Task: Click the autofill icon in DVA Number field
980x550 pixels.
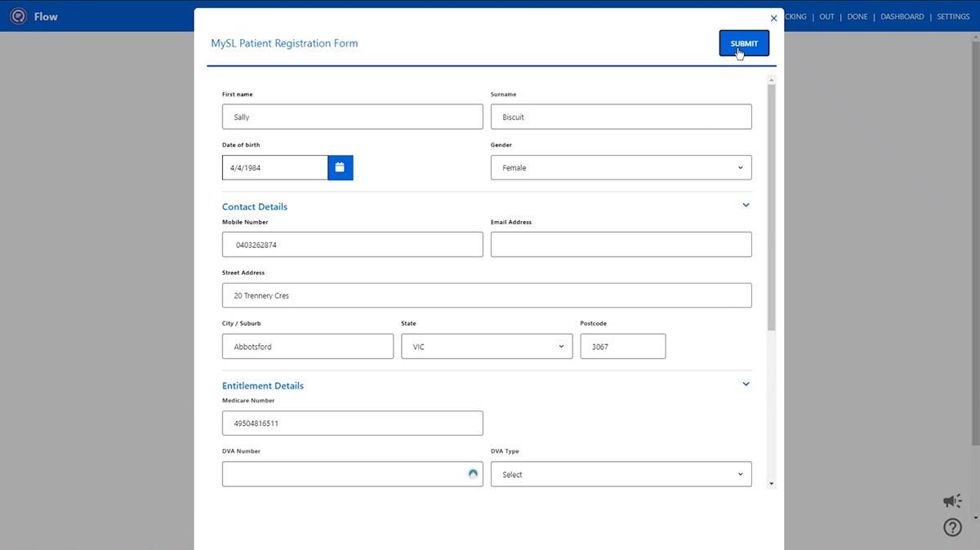Action: (x=472, y=473)
